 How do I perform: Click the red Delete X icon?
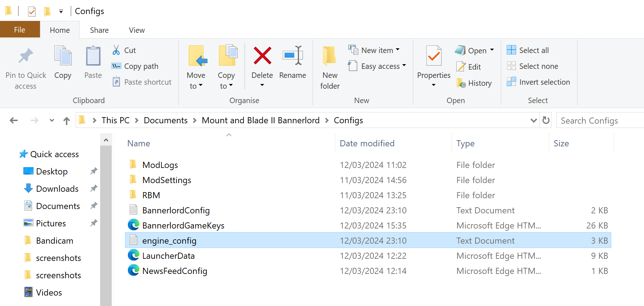[262, 56]
